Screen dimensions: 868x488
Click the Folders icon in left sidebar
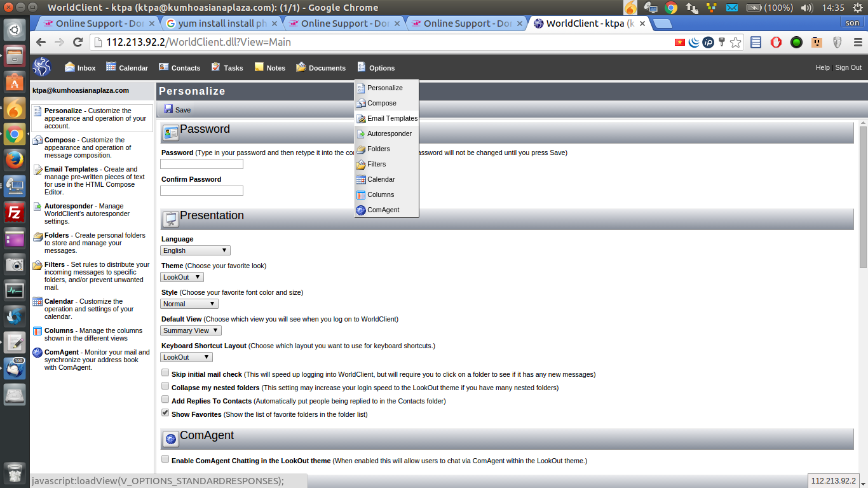point(37,236)
